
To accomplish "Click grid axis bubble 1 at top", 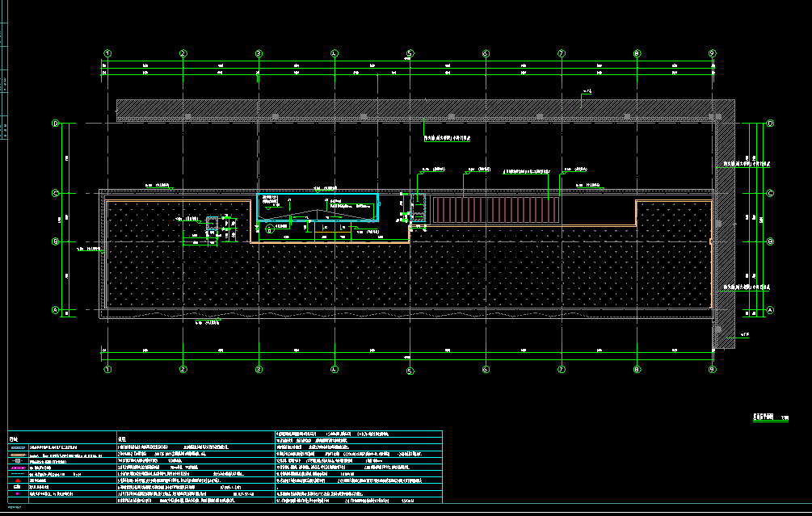I will pyautogui.click(x=107, y=53).
